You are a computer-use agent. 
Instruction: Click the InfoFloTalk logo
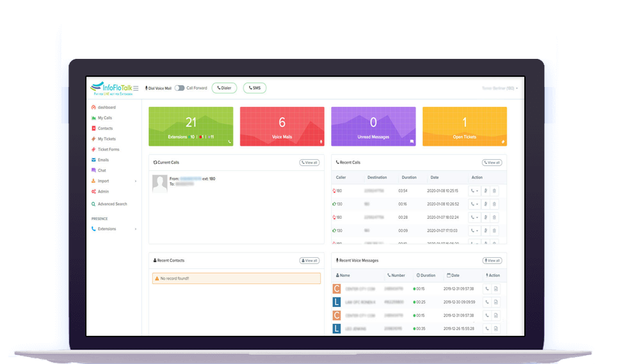(x=111, y=88)
